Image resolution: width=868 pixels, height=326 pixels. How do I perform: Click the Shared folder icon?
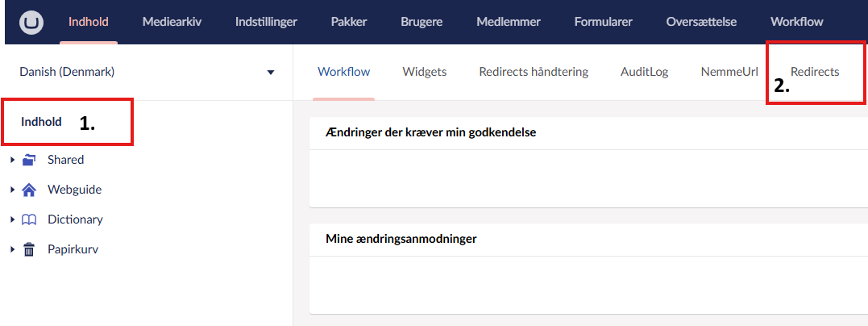[x=29, y=160]
